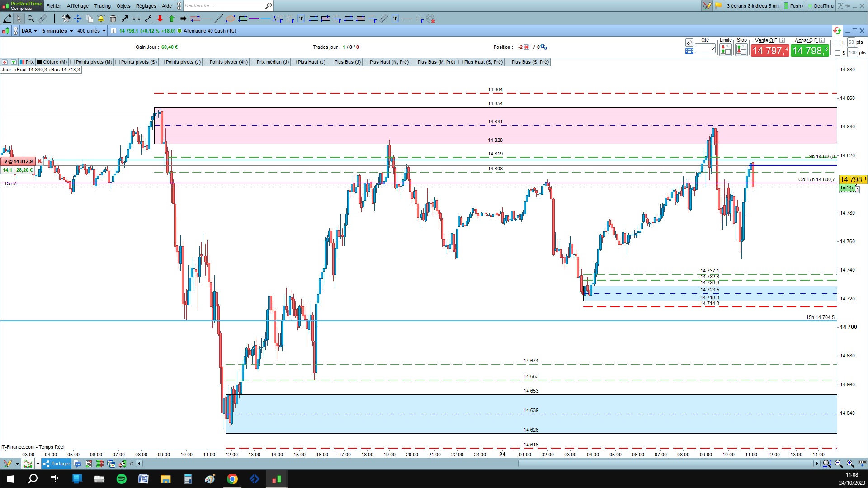The width and height of the screenshot is (868, 488).
Task: Click the Limite order icon
Action: point(725,50)
